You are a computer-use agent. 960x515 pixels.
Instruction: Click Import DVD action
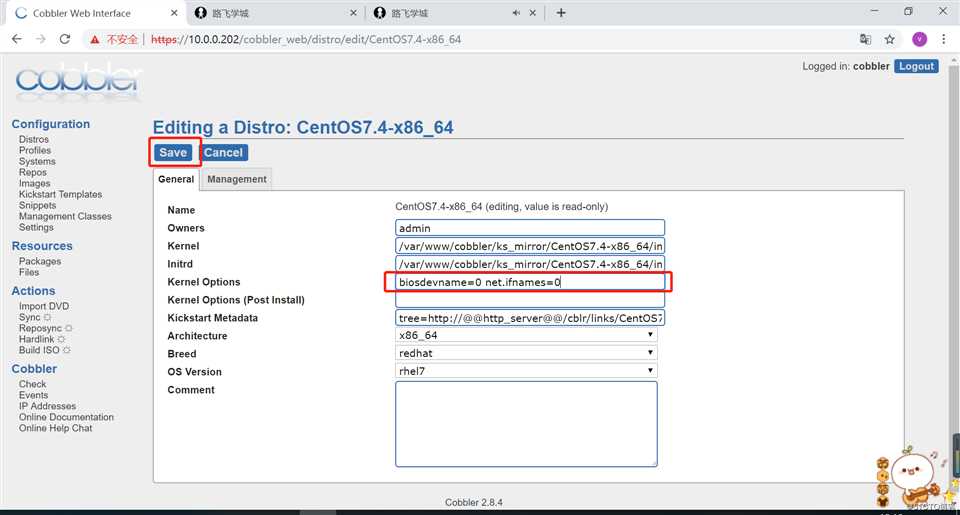click(43, 306)
